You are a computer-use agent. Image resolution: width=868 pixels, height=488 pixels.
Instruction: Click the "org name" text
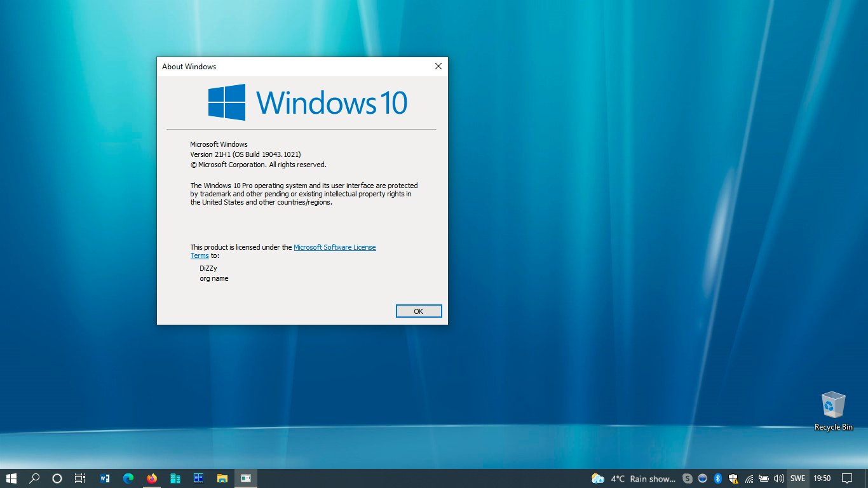[x=214, y=278]
